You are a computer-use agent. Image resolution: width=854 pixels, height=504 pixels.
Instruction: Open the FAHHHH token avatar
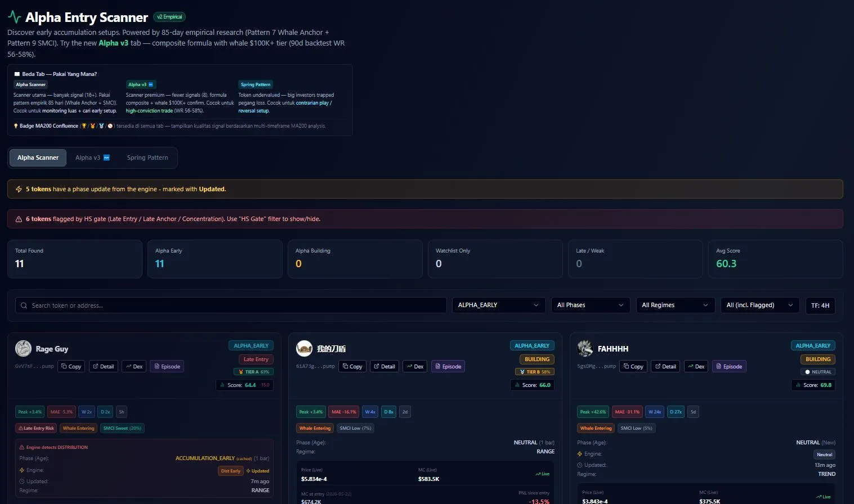(x=585, y=349)
